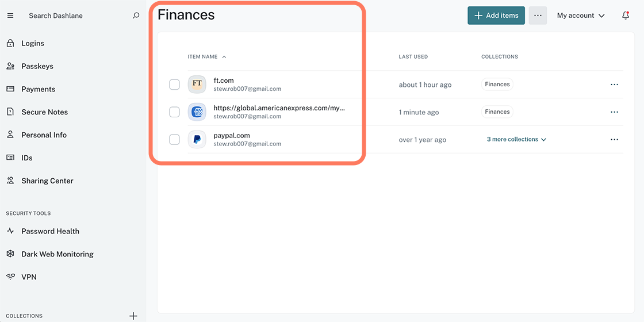
Task: Open more options next to Add items
Action: point(538,16)
